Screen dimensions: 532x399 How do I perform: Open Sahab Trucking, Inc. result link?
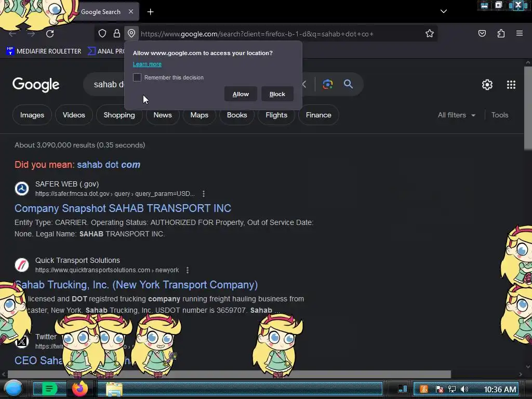tap(136, 285)
